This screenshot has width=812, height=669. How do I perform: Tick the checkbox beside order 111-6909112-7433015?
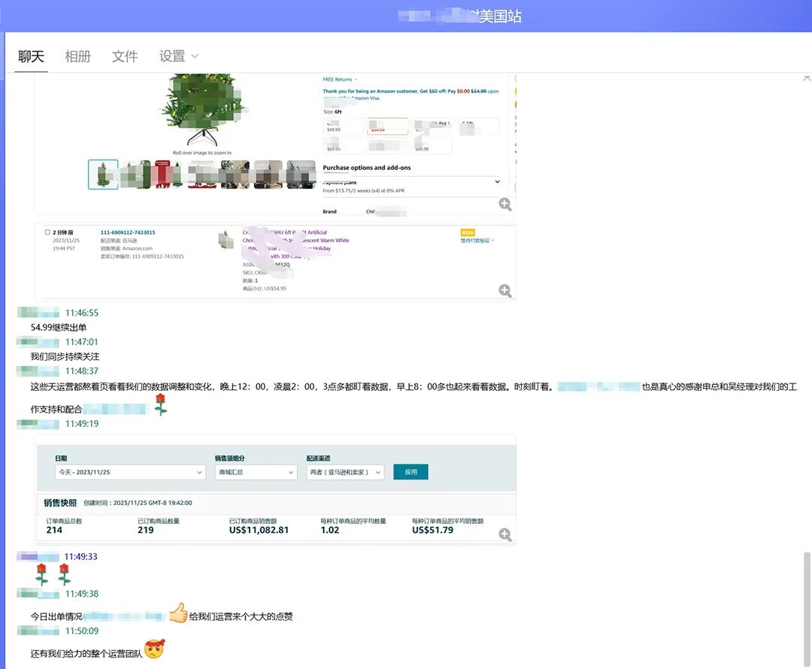coord(47,232)
